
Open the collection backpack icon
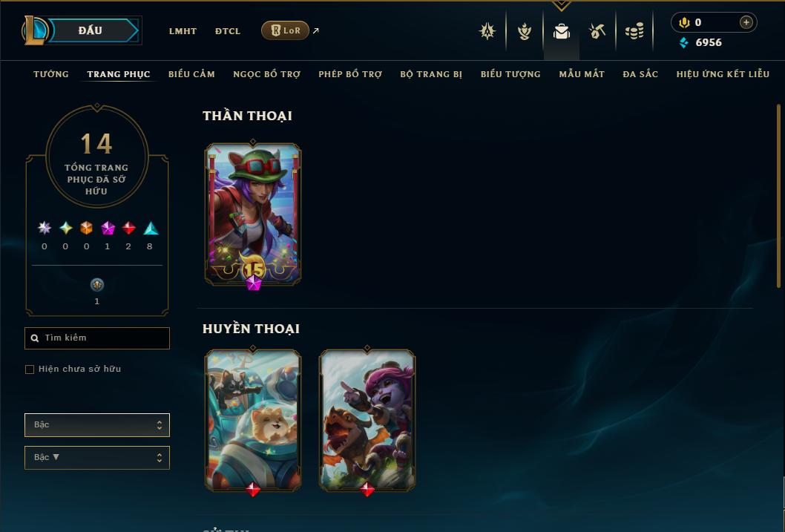(x=561, y=31)
